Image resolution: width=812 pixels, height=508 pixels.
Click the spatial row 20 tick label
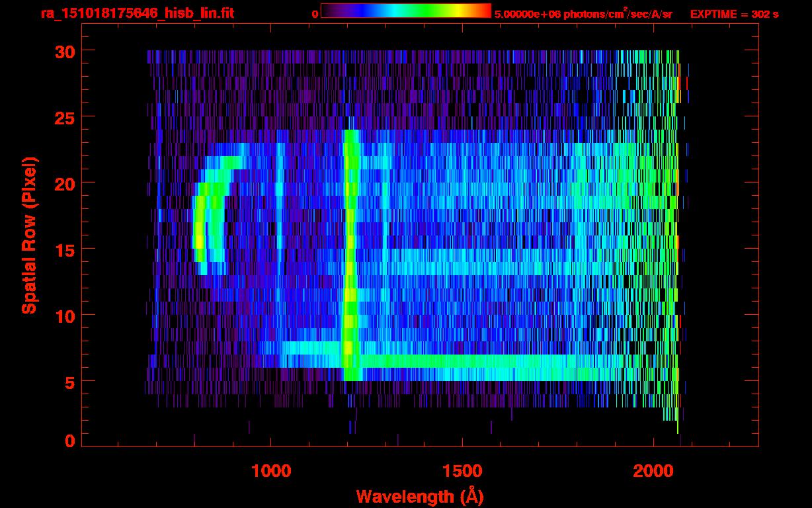coord(64,183)
